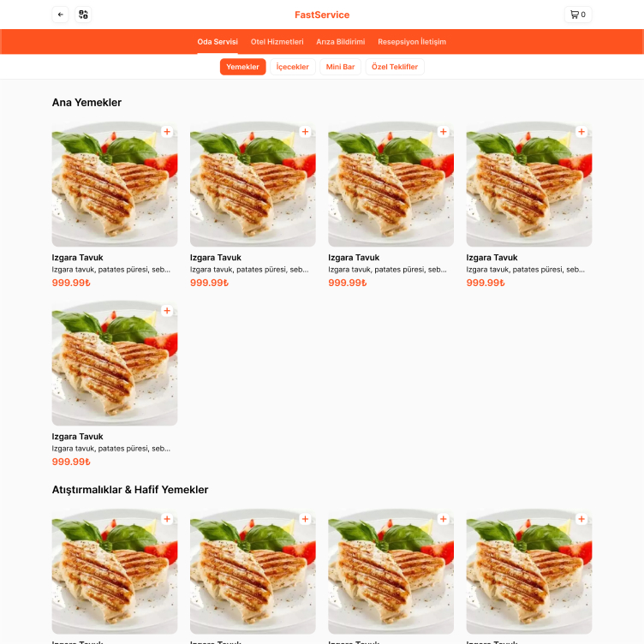Add third Ana Yemekler item via plus icon
The width and height of the screenshot is (644, 644).
[443, 132]
